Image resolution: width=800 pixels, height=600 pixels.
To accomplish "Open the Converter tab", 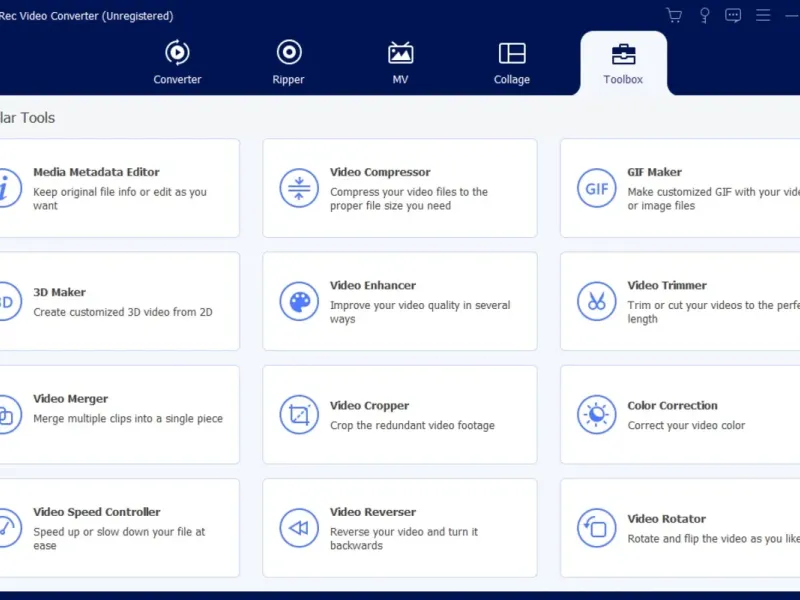I will 177,62.
